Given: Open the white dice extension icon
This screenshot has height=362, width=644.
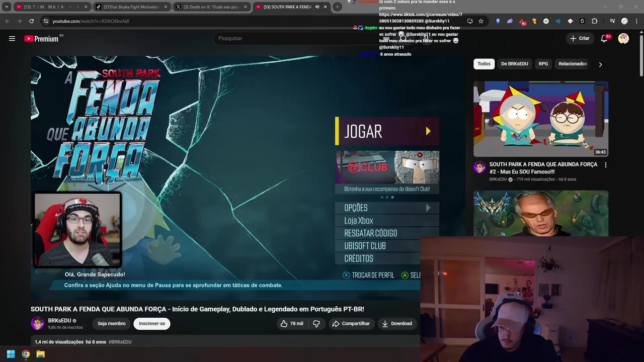Looking at the screenshot, I should coord(570,21).
